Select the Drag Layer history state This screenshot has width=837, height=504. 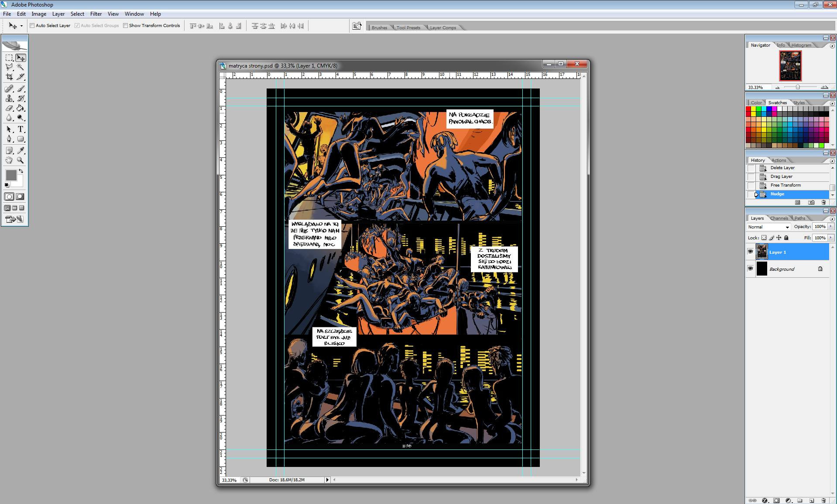(788, 177)
